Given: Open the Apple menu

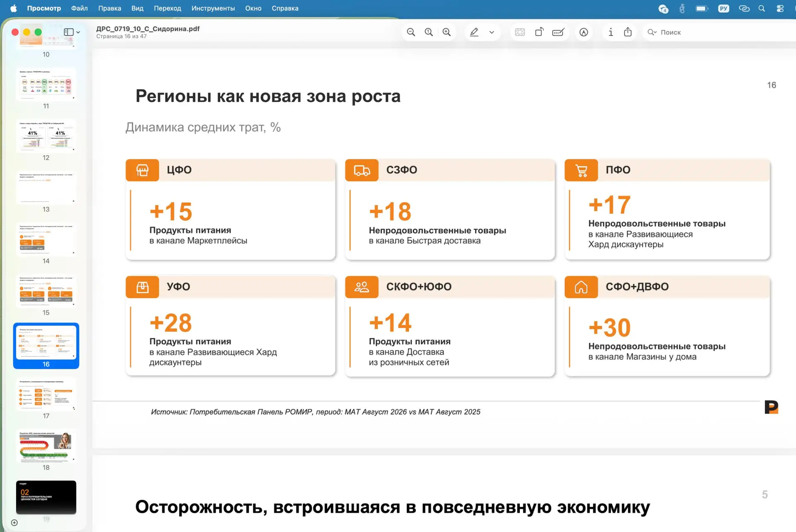Looking at the screenshot, I should (x=14, y=8).
